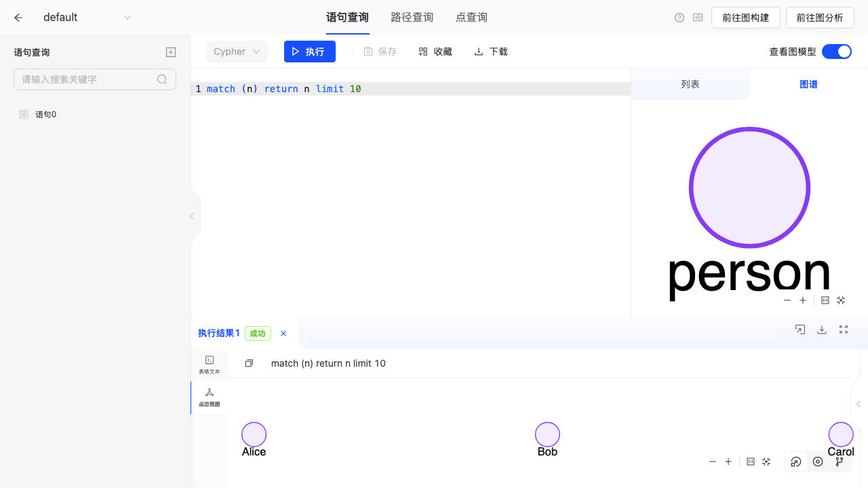The height and width of the screenshot is (488, 868).
Task: Switch to the 路径查询 tab
Action: pyautogui.click(x=412, y=18)
